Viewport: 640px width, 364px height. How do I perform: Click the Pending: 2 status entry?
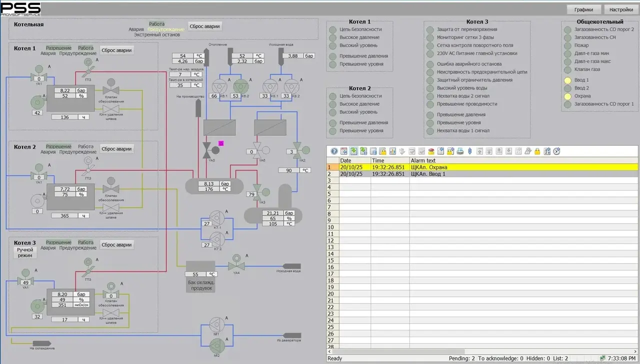462,359
